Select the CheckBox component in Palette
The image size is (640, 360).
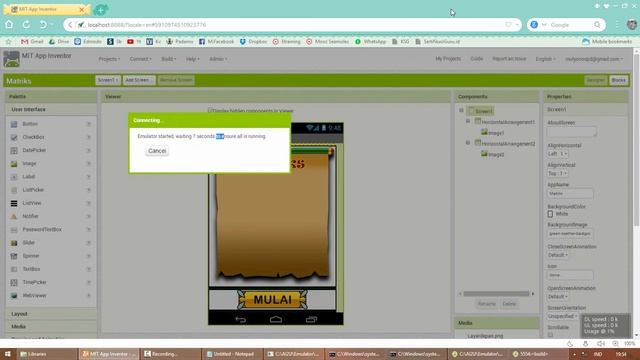33,137
